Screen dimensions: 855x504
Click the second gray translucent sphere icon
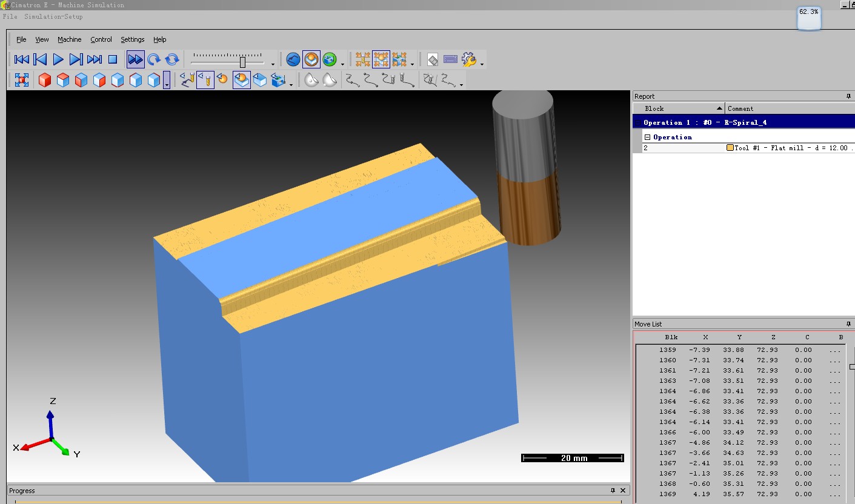330,80
